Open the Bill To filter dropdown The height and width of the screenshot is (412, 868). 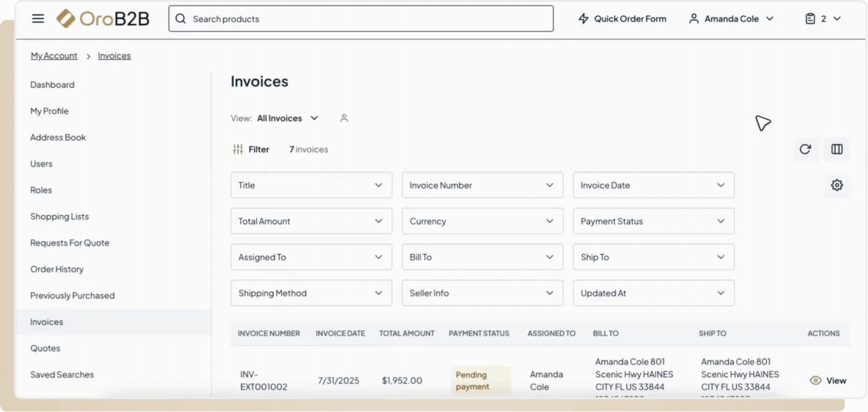pyautogui.click(x=482, y=257)
